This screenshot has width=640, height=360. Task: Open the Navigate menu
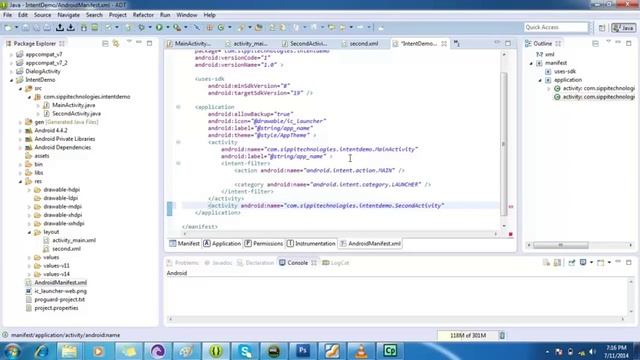(x=69, y=15)
